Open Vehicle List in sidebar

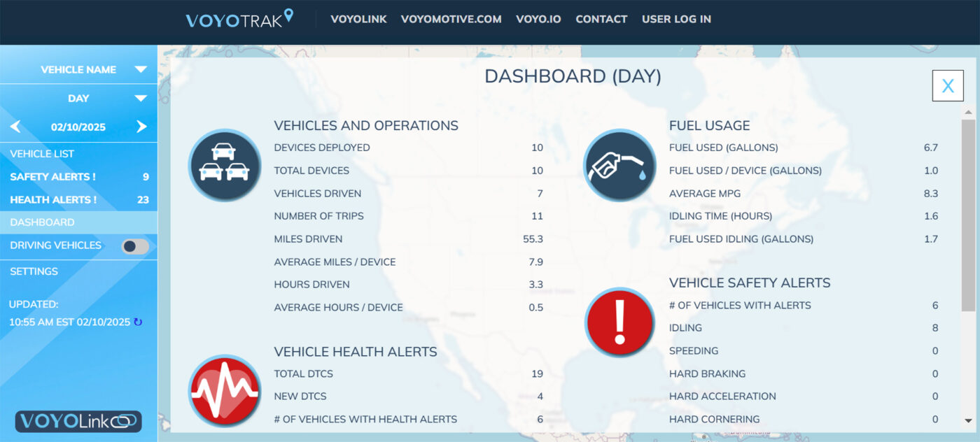pyautogui.click(x=42, y=154)
